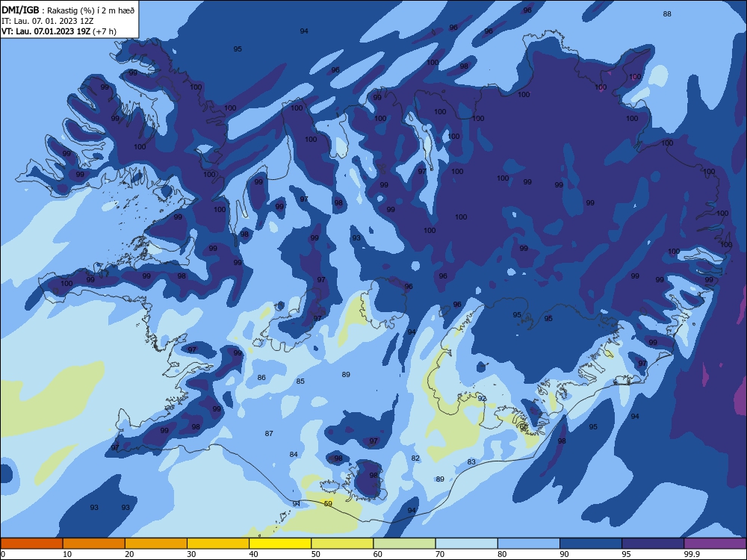Select the legend tick label '90'
This screenshot has height=560, width=747.
(x=564, y=554)
